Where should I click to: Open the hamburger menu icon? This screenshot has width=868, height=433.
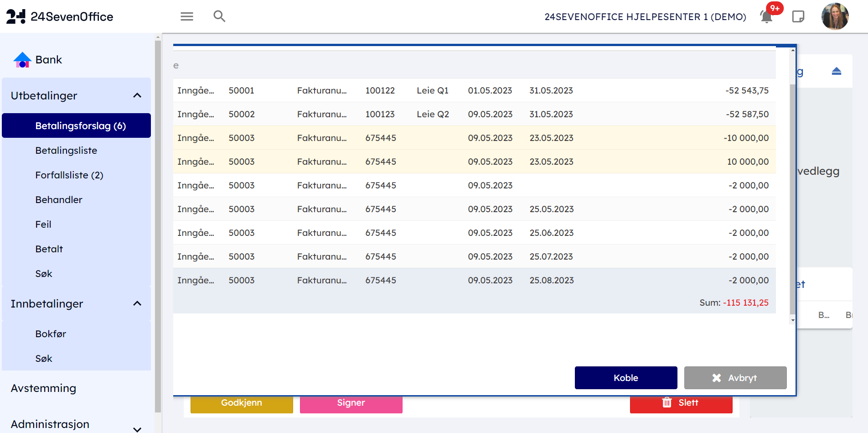[187, 17]
